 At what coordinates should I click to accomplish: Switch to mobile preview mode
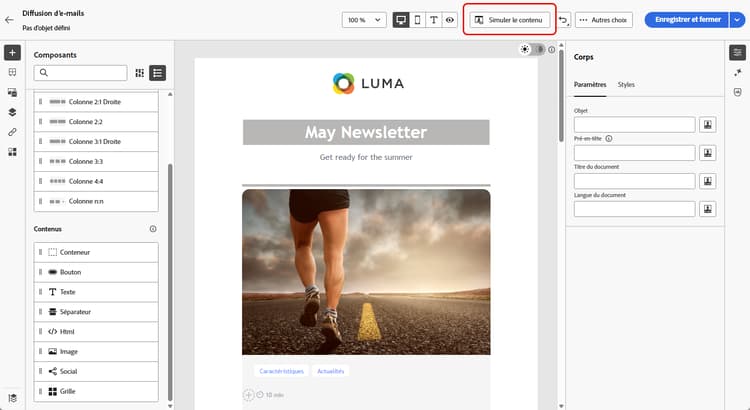pos(417,20)
